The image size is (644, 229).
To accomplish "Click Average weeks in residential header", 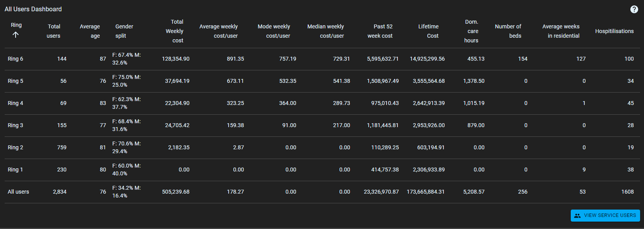I will (x=561, y=31).
